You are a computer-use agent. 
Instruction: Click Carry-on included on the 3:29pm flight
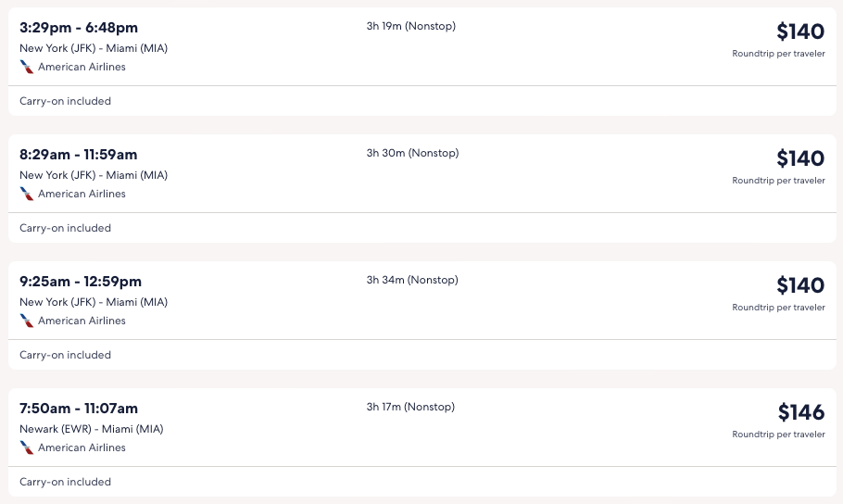coord(65,101)
